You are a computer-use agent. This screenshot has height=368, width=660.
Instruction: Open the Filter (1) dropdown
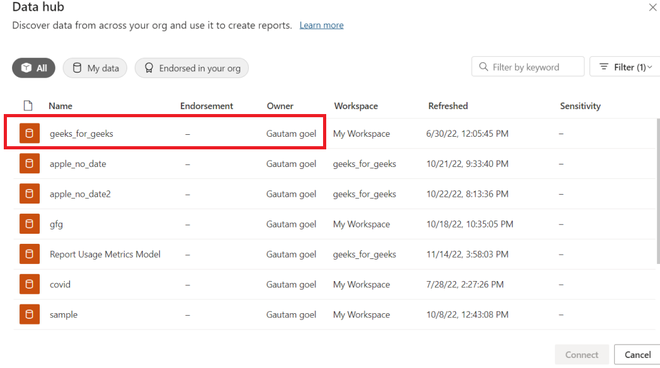625,67
